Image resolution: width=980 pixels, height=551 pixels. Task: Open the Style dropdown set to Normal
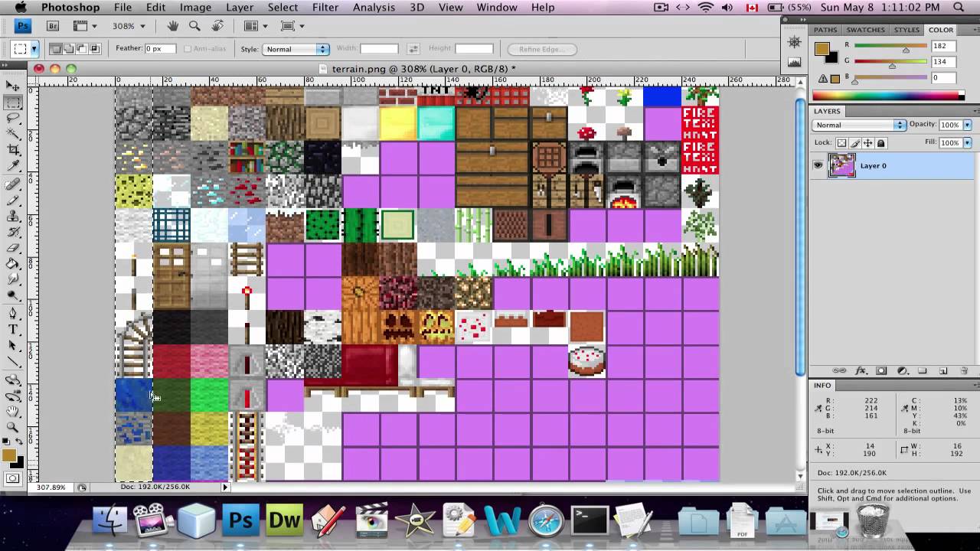pos(296,49)
